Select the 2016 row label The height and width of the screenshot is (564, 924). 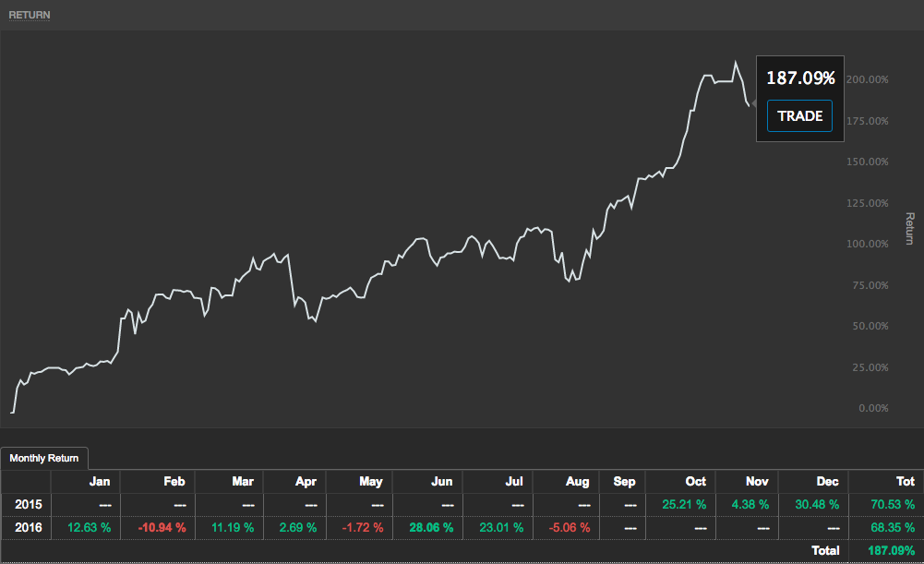click(26, 527)
